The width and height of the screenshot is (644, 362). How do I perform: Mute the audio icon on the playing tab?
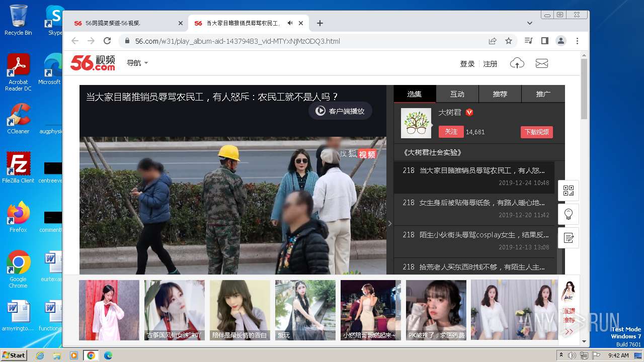[290, 23]
